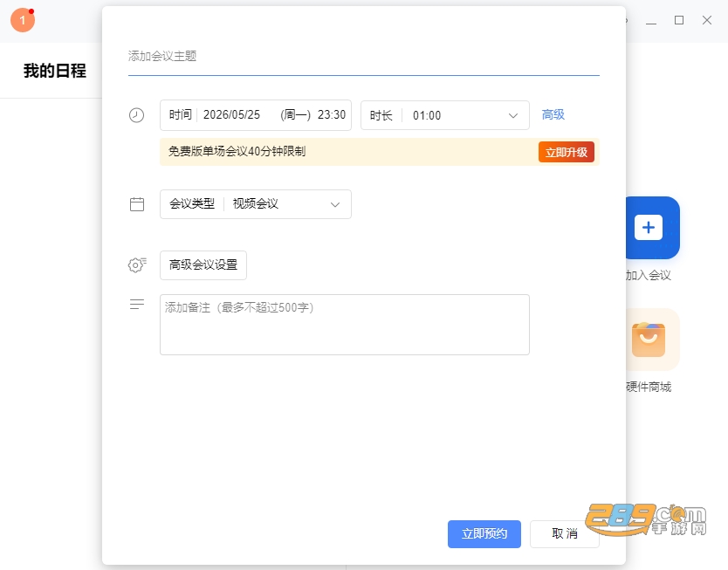Click the 加入会议 label in background window
728x570 pixels.
coord(649,275)
